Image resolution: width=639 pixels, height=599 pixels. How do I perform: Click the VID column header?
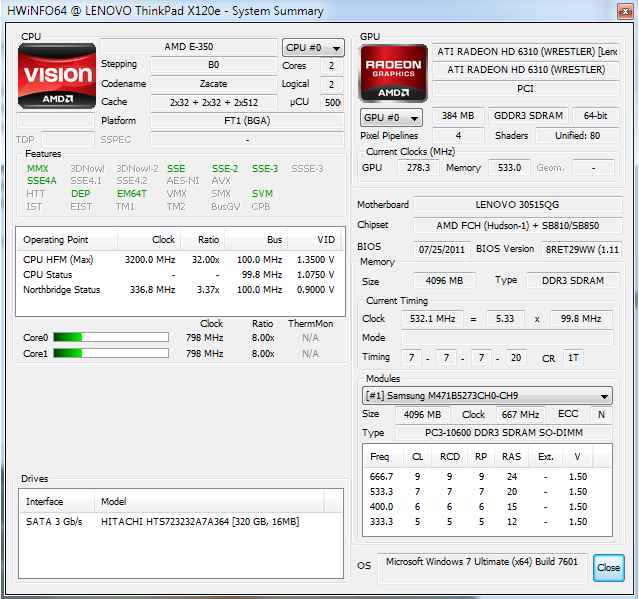[x=314, y=240]
